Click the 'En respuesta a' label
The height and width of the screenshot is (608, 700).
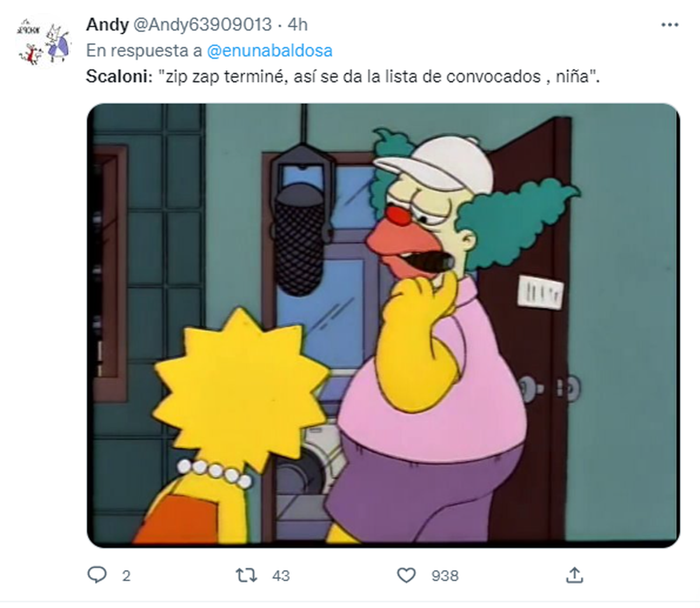[145, 51]
